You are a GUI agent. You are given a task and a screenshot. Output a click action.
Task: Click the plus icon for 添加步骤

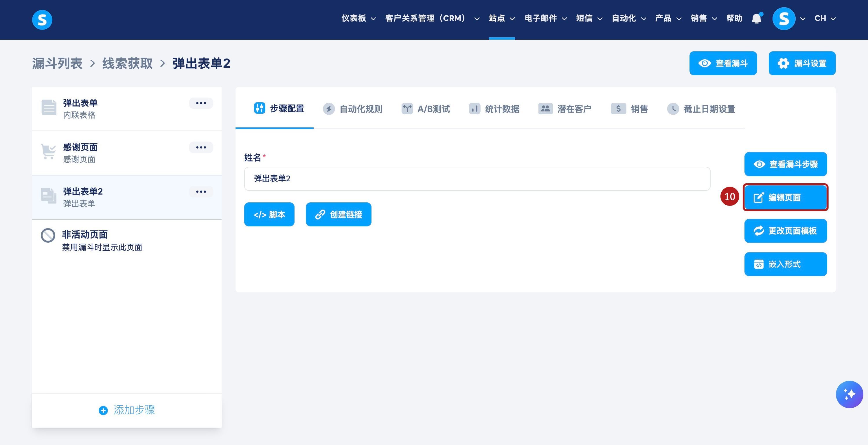pos(103,410)
